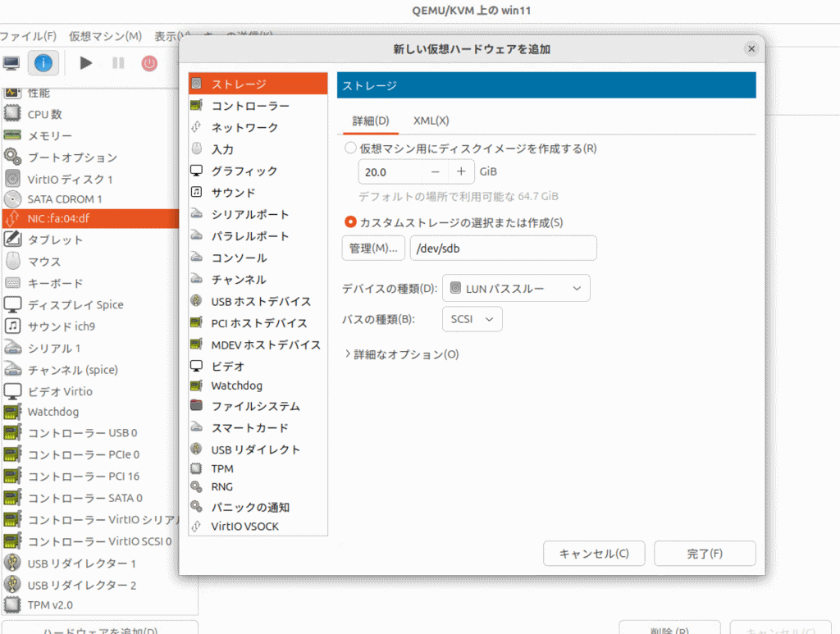
Task: Select カスタムストレージの選択または作成 radio button
Action: [351, 222]
